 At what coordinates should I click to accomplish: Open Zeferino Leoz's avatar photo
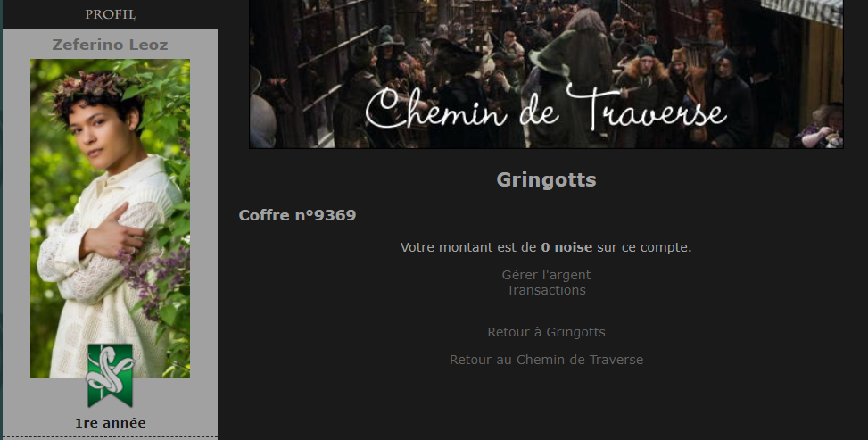110,219
